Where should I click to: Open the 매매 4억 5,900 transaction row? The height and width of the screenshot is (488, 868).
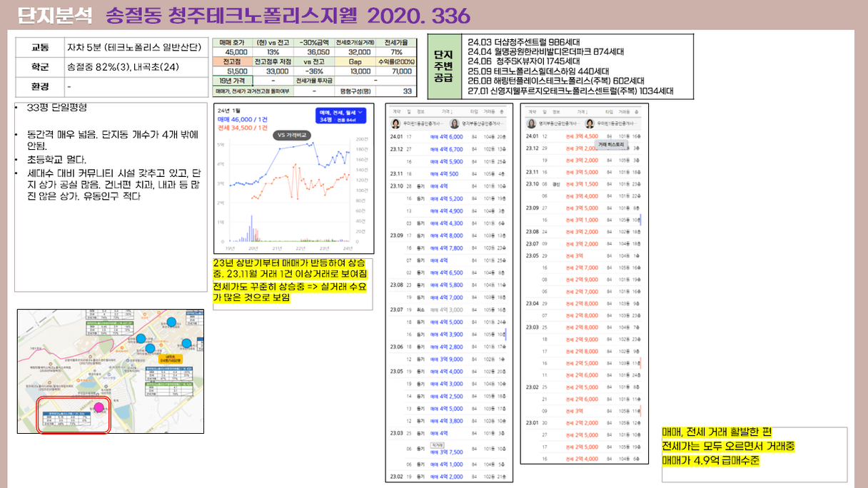point(448,161)
